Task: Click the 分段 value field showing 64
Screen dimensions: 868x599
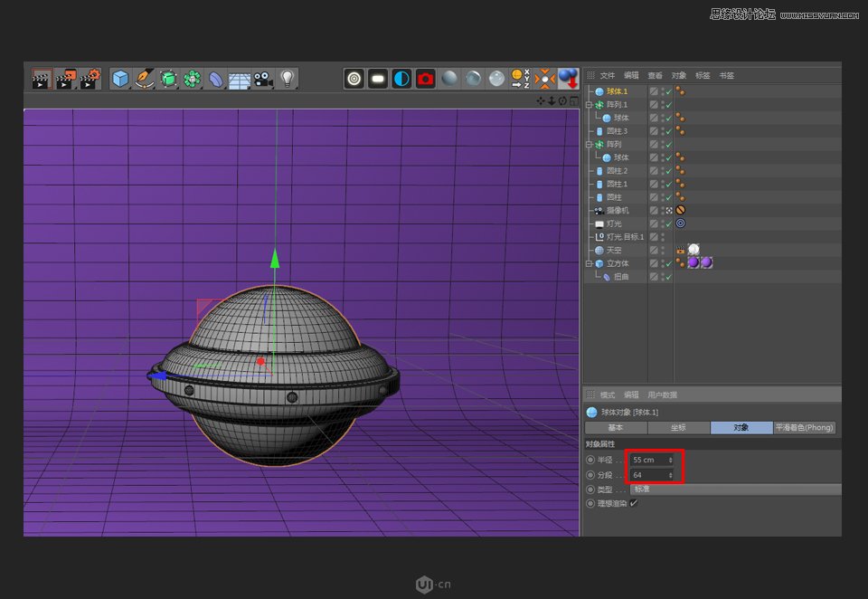Action: [651, 475]
